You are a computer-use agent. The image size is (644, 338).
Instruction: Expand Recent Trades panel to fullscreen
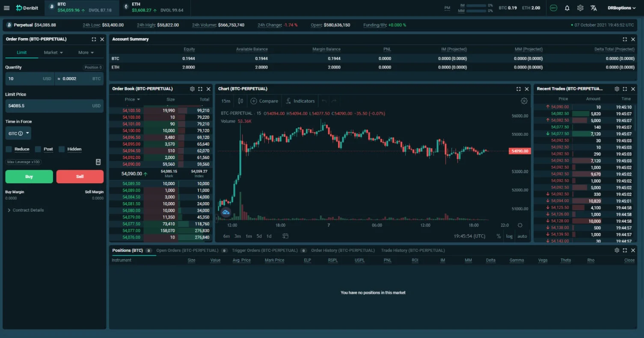pyautogui.click(x=625, y=89)
